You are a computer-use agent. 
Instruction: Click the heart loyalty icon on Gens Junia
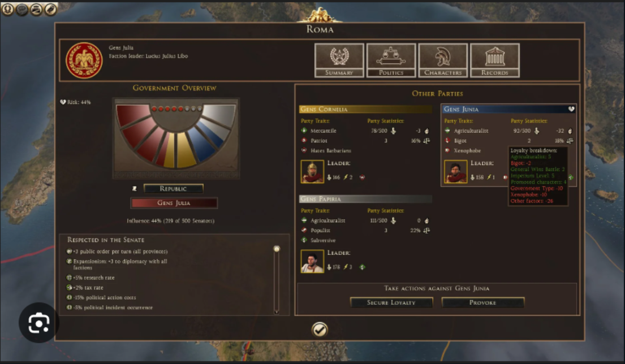tap(571, 109)
